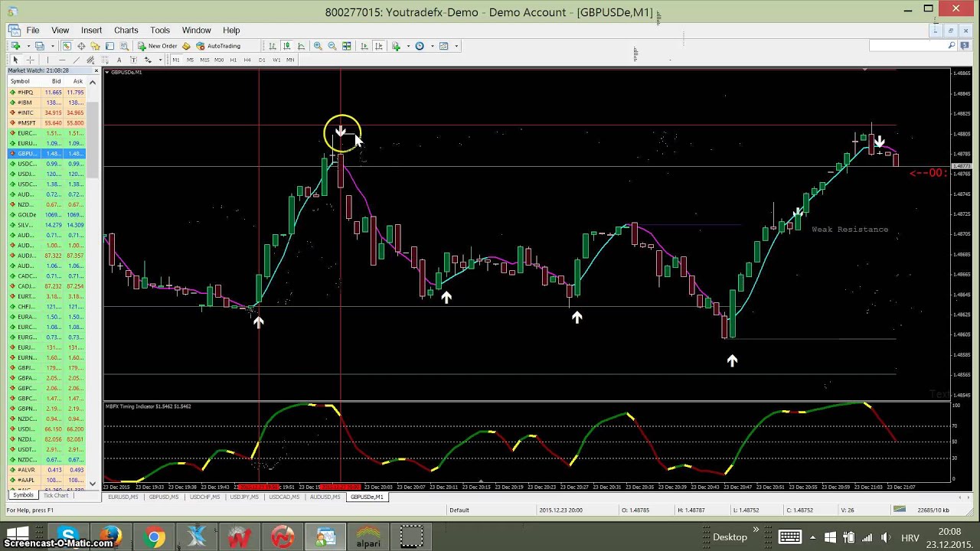The height and width of the screenshot is (551, 980).
Task: Open the New Chart toolbar icon
Action: [x=15, y=46]
